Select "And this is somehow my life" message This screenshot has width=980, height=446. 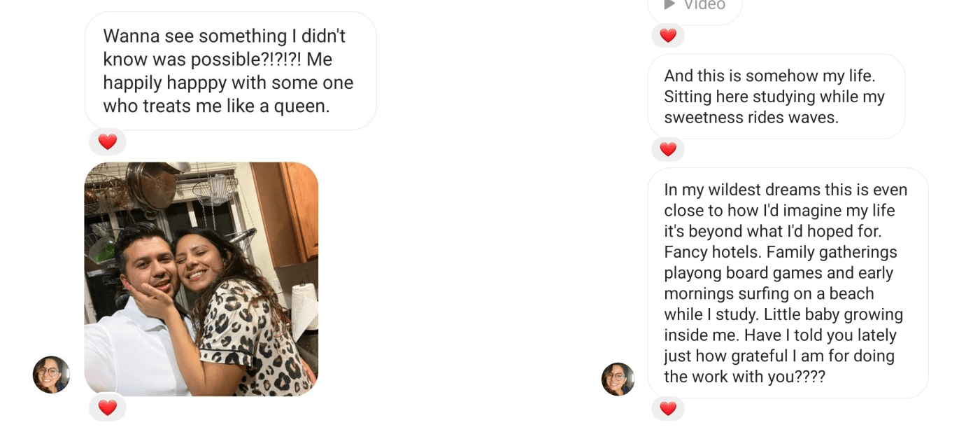776,96
